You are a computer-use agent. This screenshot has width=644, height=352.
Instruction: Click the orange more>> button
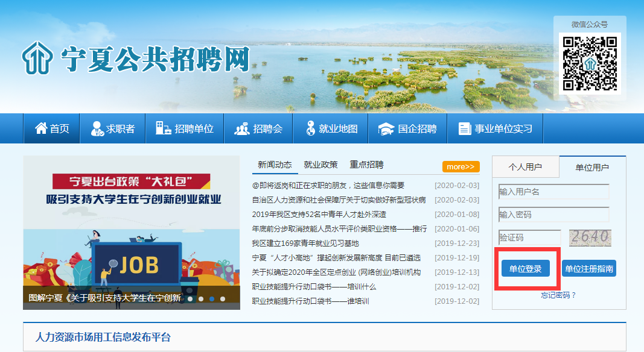pos(461,166)
